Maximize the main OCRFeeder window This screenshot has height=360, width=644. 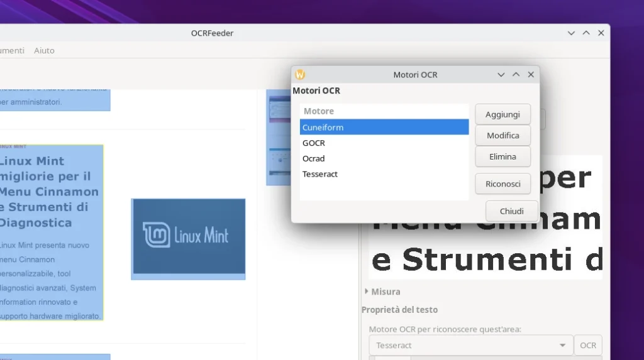point(586,33)
